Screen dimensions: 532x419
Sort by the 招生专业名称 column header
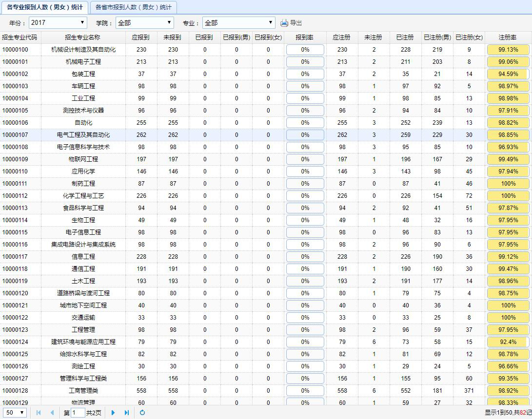click(83, 38)
